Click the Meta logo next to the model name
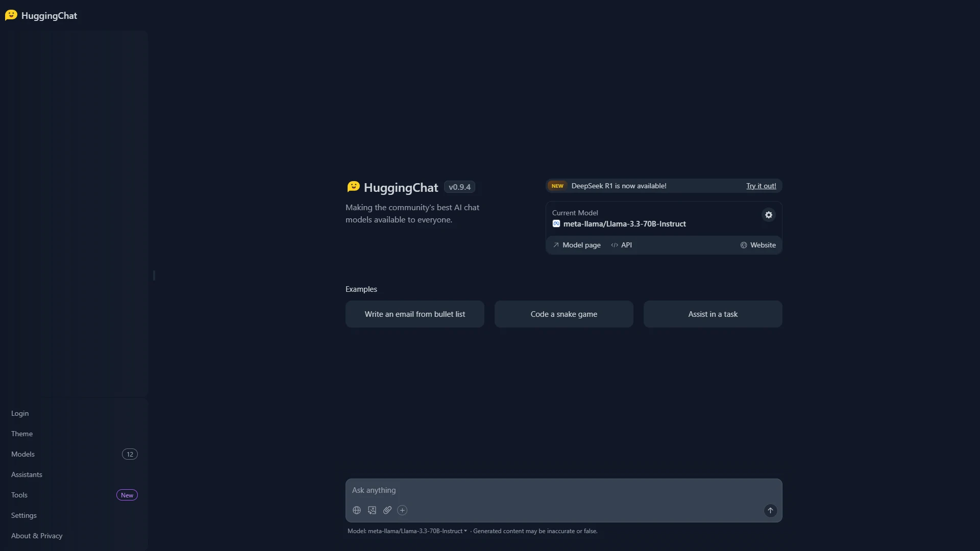 (556, 223)
